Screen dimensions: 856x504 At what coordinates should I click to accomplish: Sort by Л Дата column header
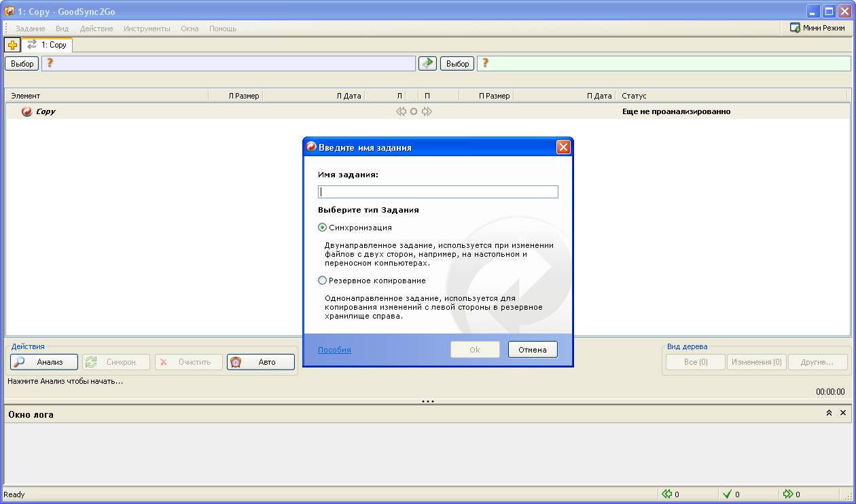coord(313,96)
